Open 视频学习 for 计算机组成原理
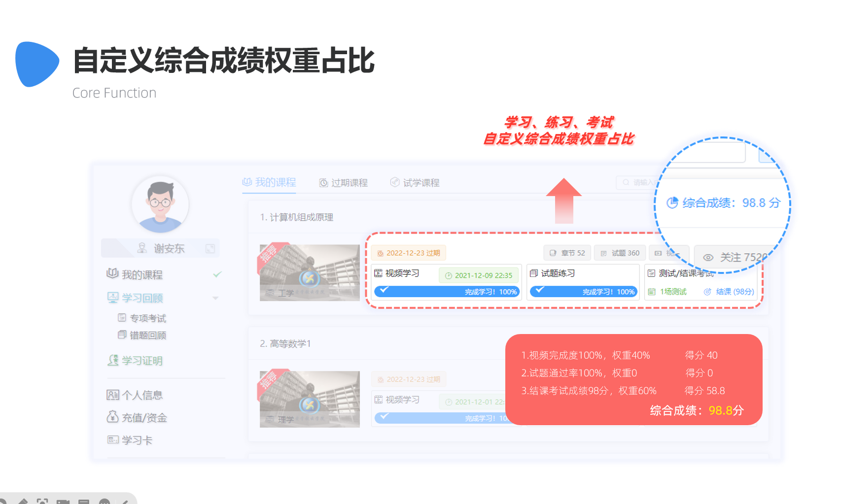The height and width of the screenshot is (504, 841). coord(397,273)
